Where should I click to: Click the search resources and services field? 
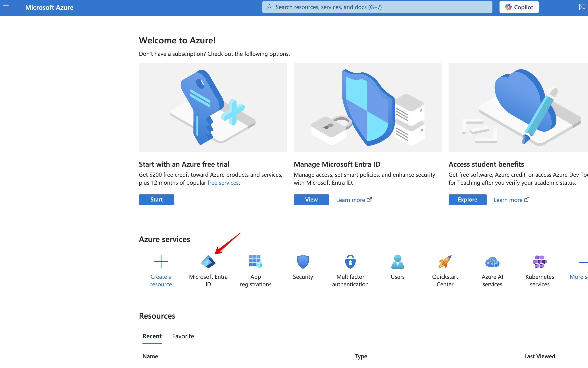pyautogui.click(x=377, y=7)
